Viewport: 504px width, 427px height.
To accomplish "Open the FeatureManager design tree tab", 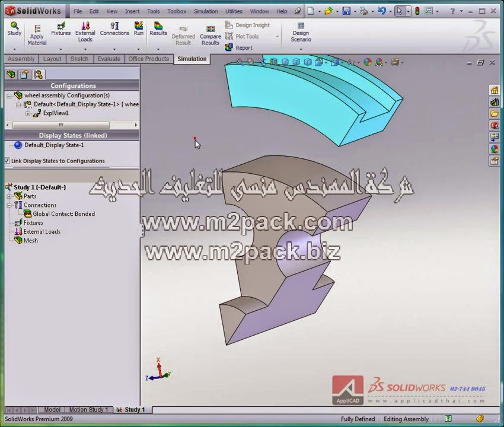I will [11, 75].
